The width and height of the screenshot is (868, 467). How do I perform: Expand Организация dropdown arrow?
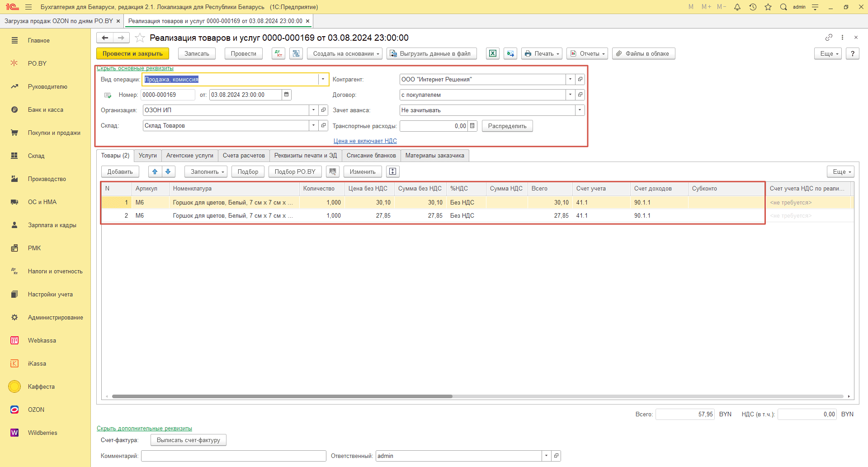click(x=313, y=110)
